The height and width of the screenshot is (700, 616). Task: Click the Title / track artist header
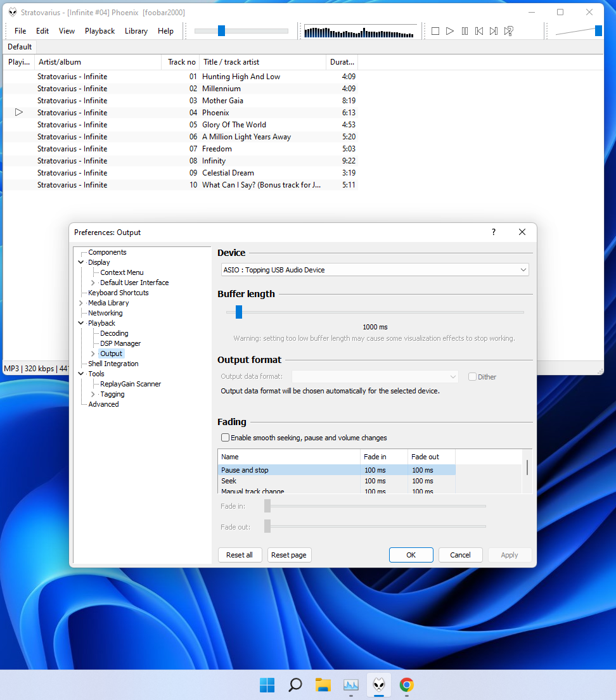point(262,62)
